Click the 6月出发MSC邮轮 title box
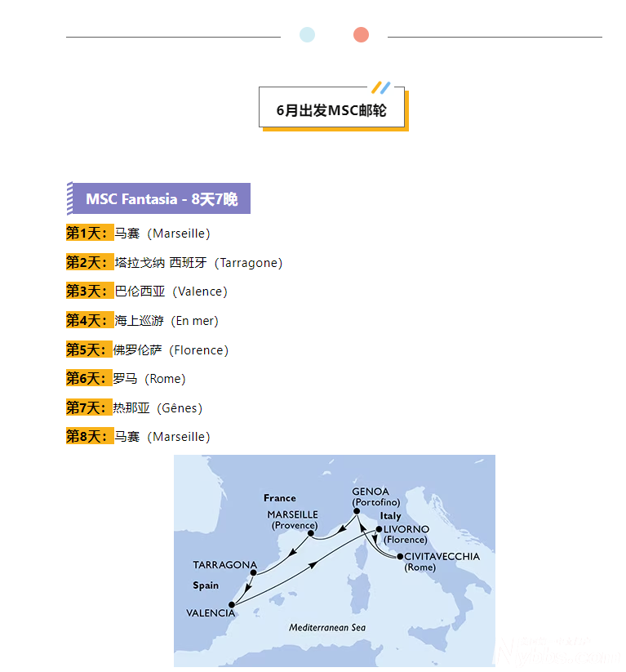Viewport: 626px width, 672px height. click(331, 109)
